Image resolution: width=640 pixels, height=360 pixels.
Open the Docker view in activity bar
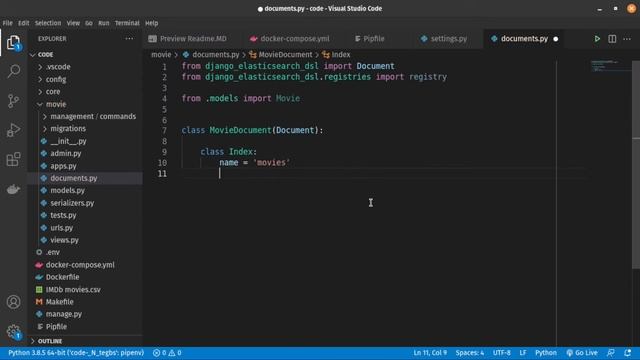coord(13,189)
